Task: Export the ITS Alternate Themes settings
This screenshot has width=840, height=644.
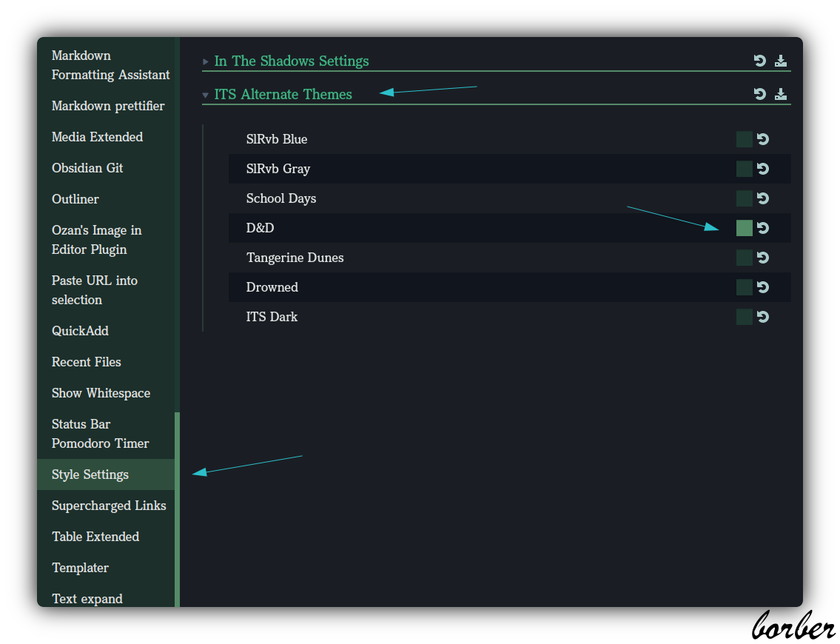Action: click(781, 94)
